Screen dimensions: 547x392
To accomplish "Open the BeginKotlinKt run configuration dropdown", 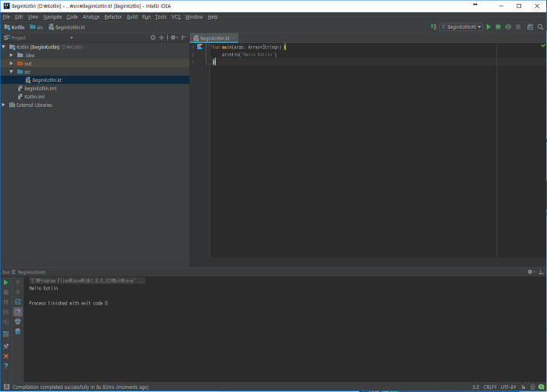I will tap(461, 27).
